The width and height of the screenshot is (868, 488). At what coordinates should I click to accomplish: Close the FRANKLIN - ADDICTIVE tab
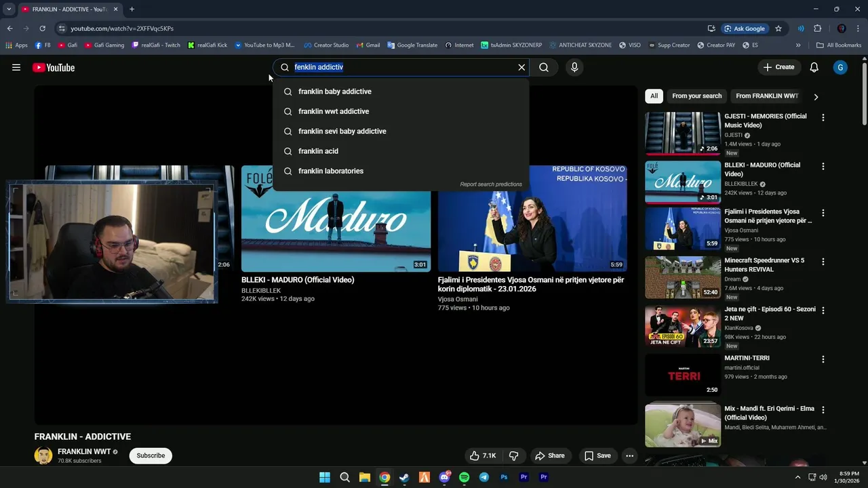coord(115,9)
